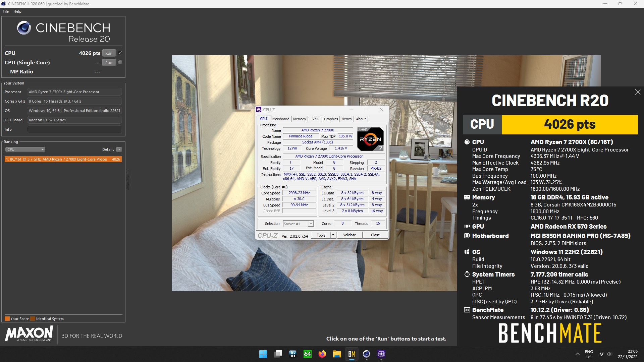This screenshot has width=644, height=362.
Task: Open the green 64 taskbar app
Action: (308, 354)
